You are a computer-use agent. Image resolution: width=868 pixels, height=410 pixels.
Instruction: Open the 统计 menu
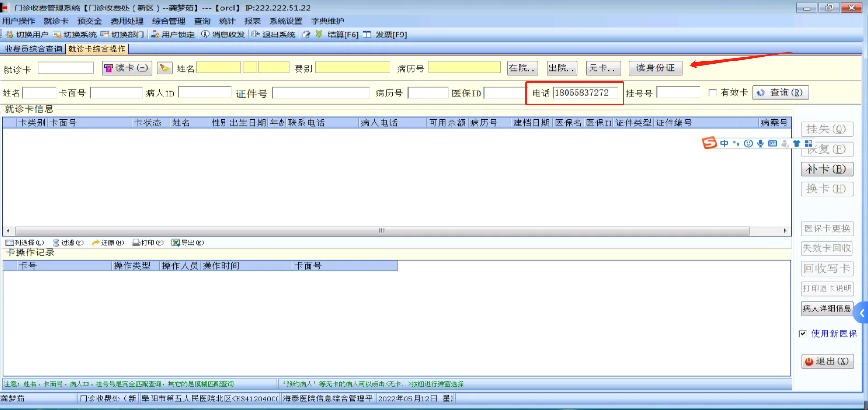tap(227, 21)
